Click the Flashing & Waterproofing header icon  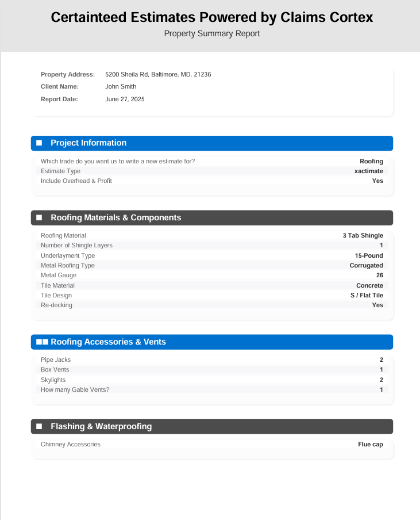pyautogui.click(x=39, y=426)
